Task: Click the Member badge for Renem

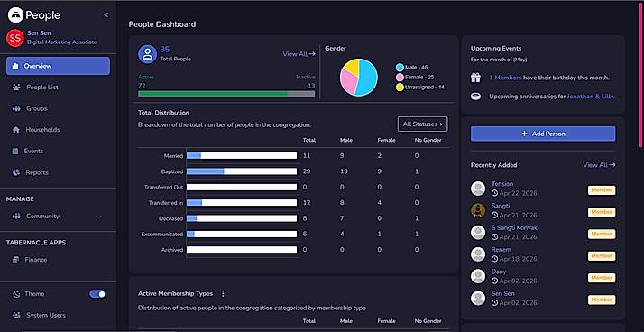Action: [x=602, y=256]
